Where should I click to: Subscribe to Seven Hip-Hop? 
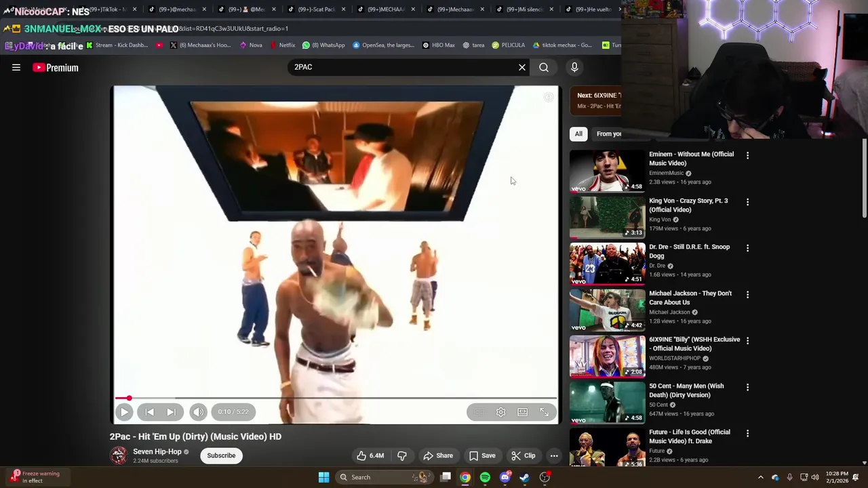coord(221,455)
